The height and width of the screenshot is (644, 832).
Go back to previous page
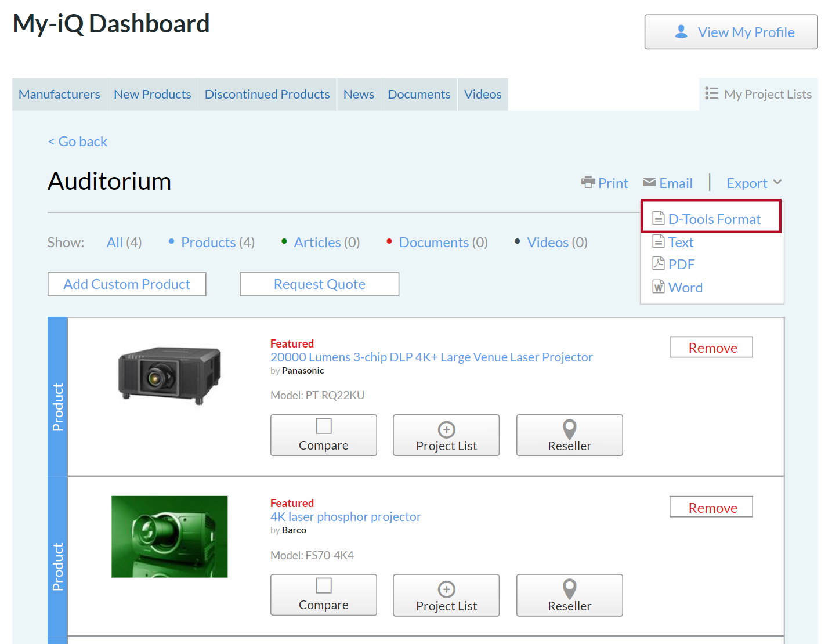click(78, 142)
